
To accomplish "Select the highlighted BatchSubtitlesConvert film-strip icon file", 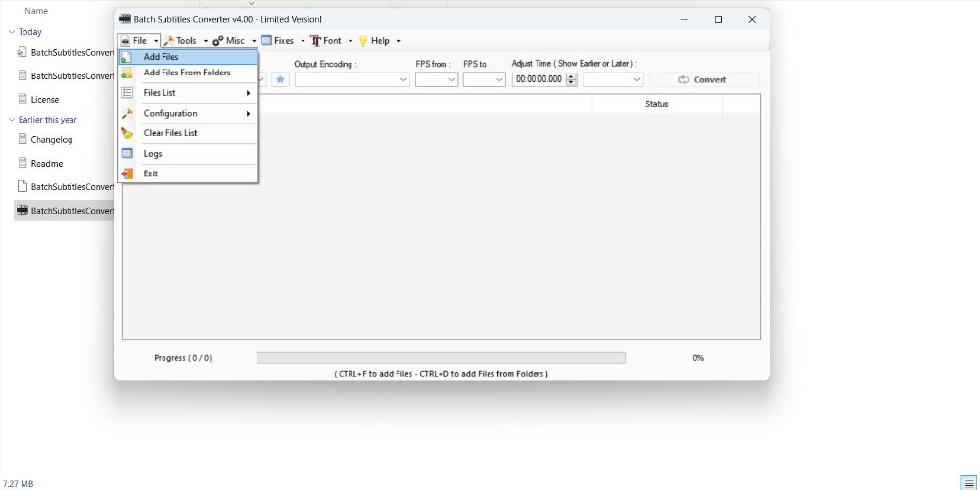I will point(64,211).
